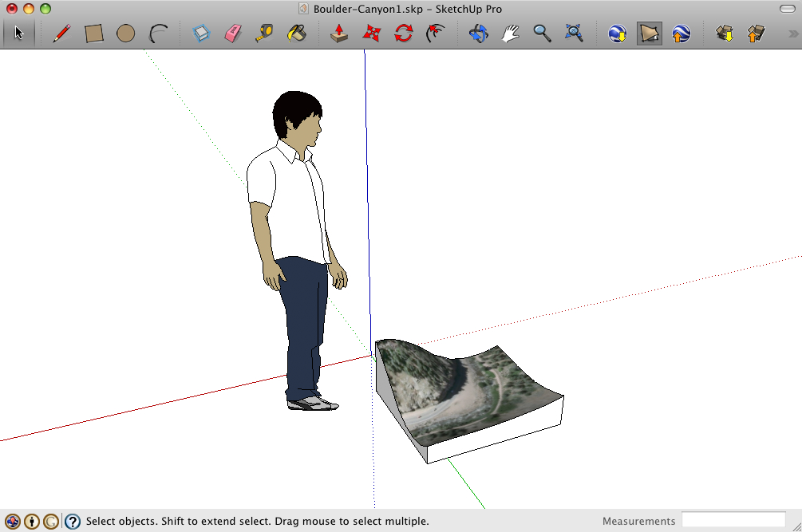
Task: Click the Measurements label
Action: tap(639, 522)
